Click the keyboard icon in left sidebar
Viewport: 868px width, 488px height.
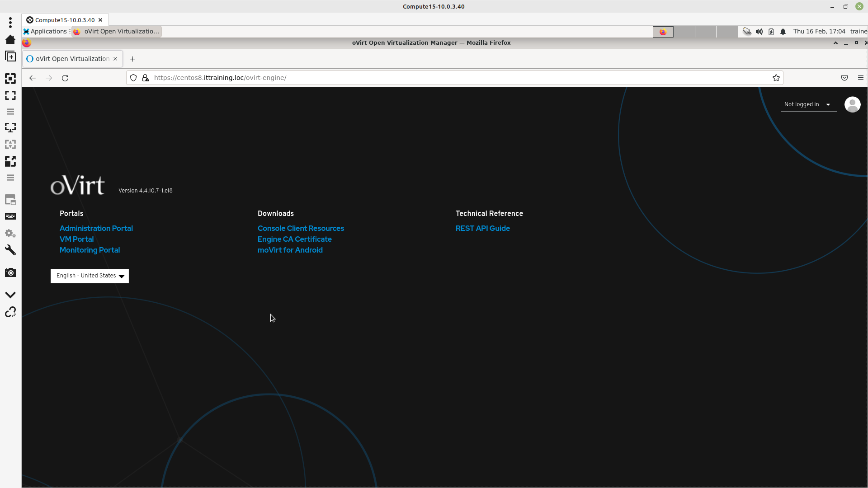click(10, 216)
